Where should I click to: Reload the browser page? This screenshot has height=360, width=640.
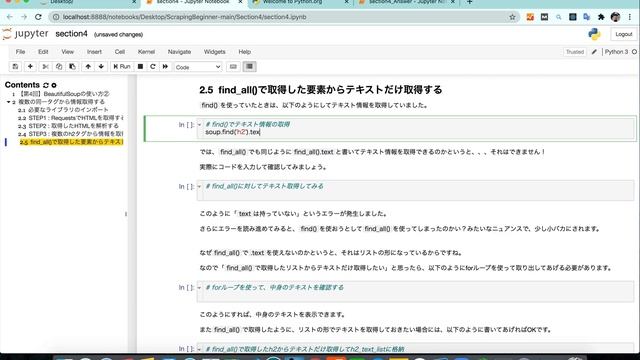point(38,17)
